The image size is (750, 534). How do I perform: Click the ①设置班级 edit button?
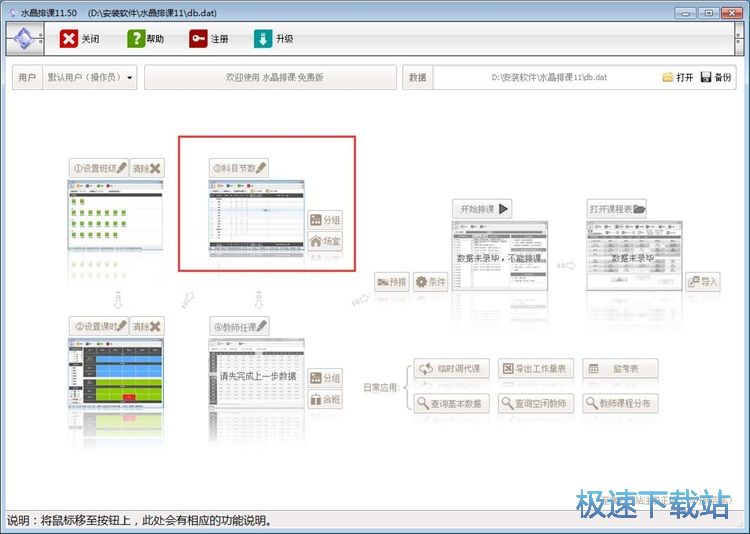pyautogui.click(x=99, y=168)
